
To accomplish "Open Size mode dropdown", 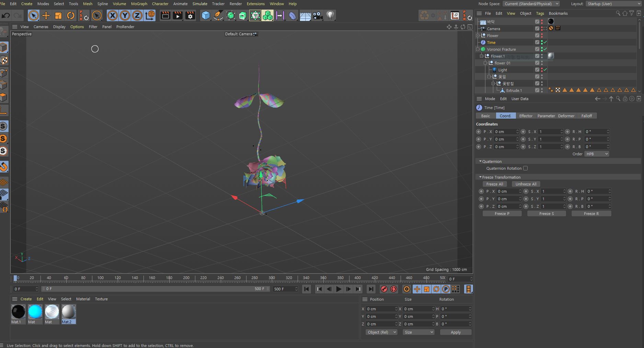I will (x=418, y=332).
